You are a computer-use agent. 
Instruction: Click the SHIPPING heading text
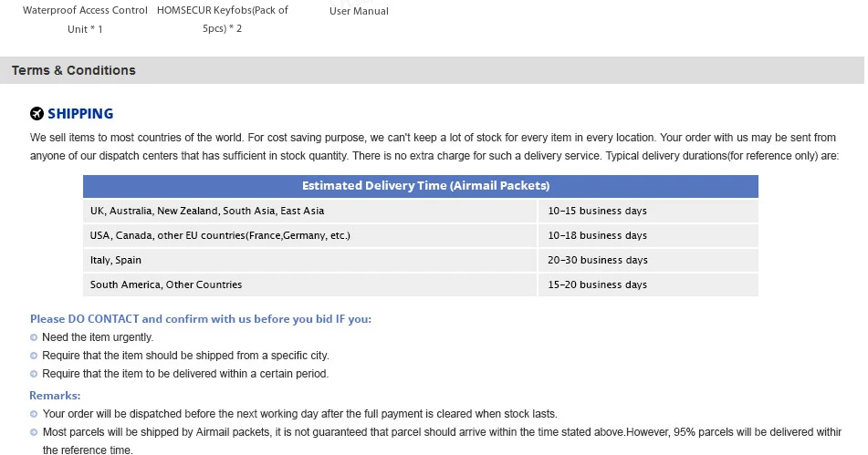point(80,114)
